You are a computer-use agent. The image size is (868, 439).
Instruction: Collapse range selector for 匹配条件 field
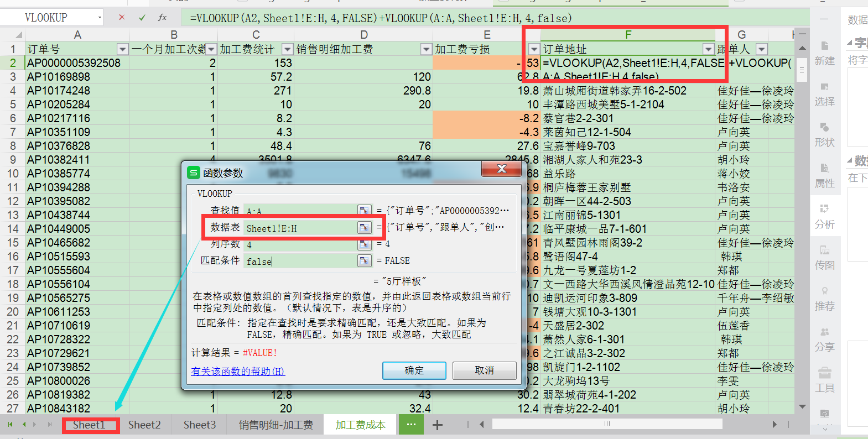click(364, 260)
